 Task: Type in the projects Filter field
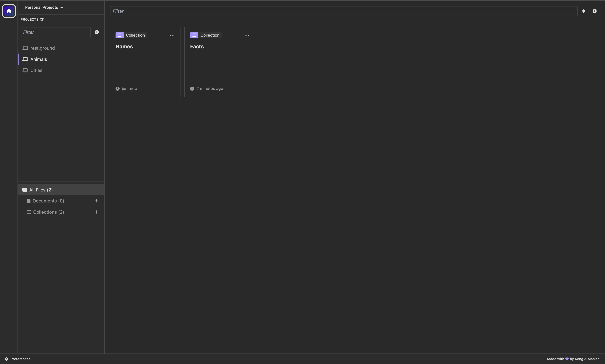coord(55,32)
